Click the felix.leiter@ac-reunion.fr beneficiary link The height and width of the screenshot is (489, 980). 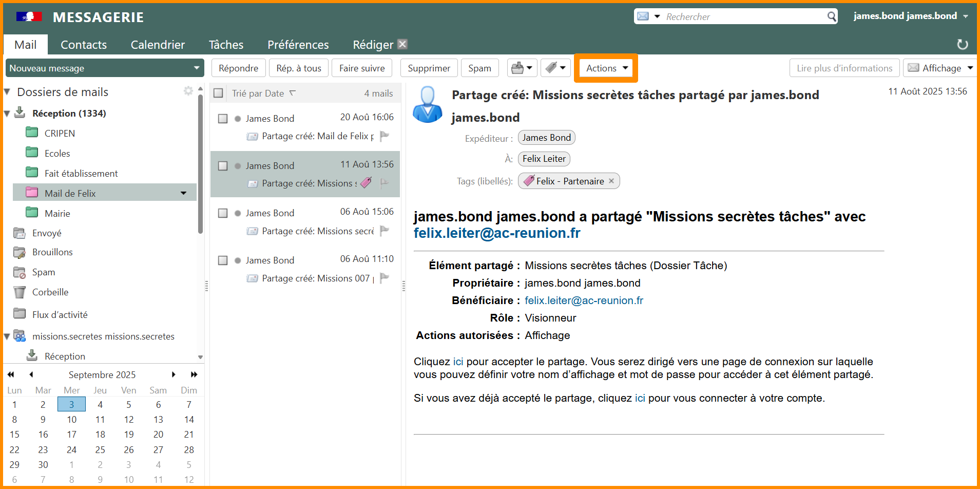click(x=584, y=300)
